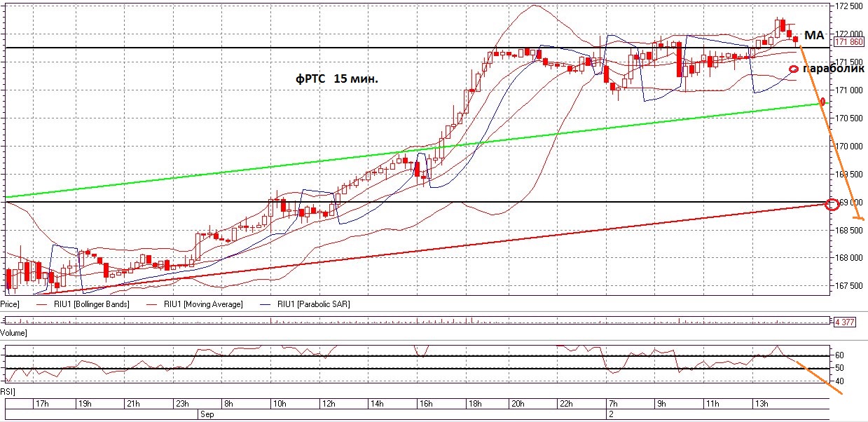This screenshot has width=868, height=422.
Task: Click the red line sample beside Bollinger Bands legend
Action: [42, 305]
